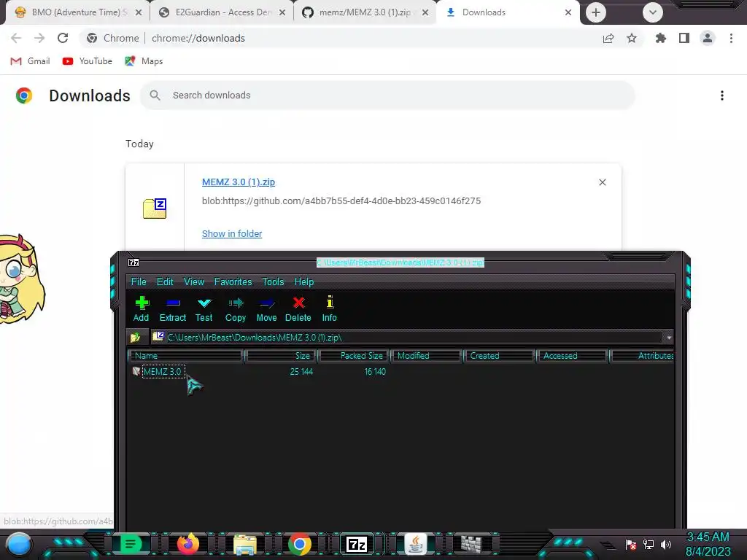Image resolution: width=747 pixels, height=560 pixels.
Task: Click the volume speaker tray icon
Action: [665, 544]
